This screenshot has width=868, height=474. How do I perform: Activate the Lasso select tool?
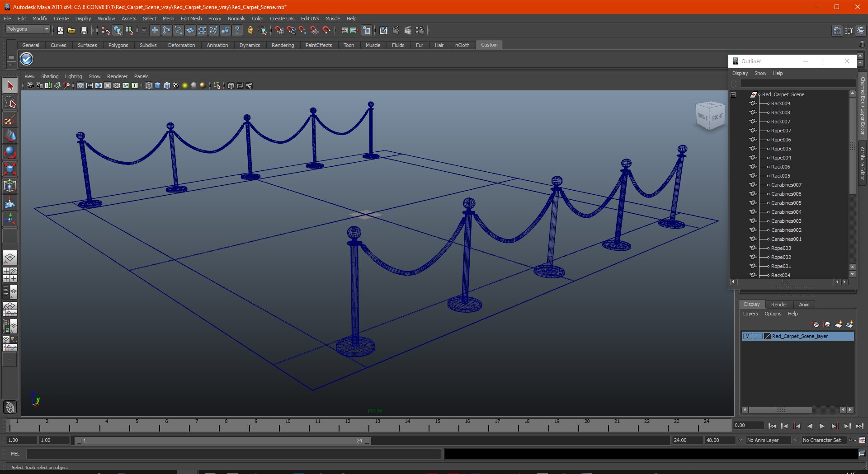point(10,103)
